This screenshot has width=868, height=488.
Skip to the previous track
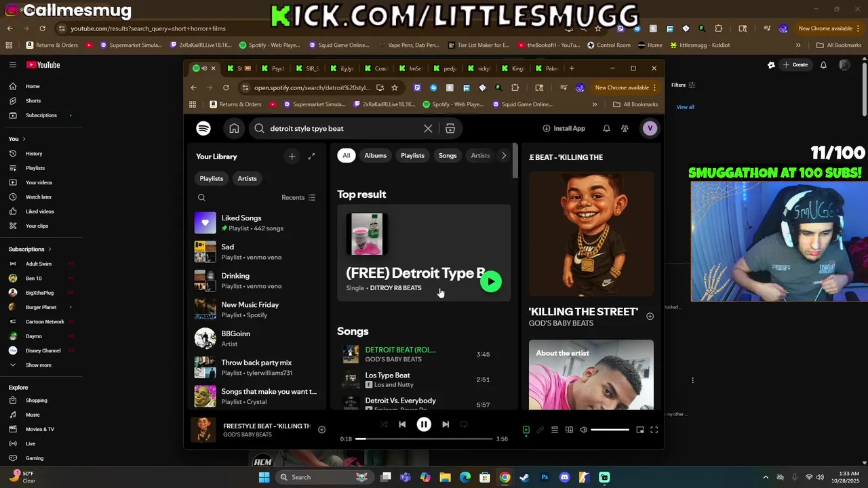click(402, 424)
